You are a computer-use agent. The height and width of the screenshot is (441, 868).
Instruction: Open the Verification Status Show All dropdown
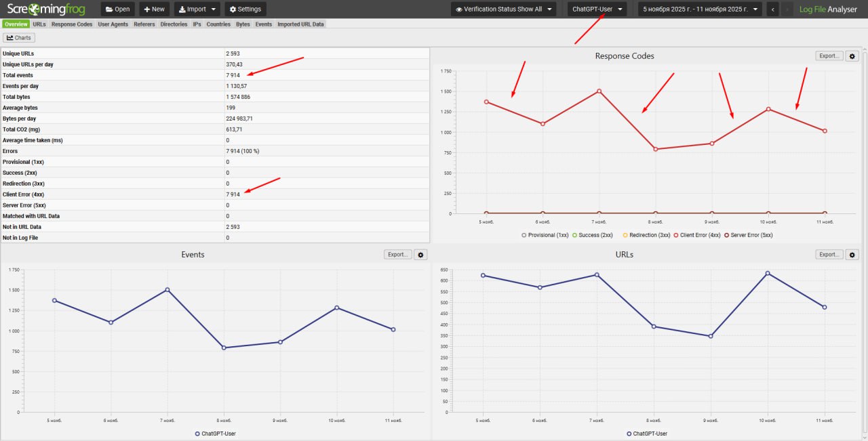coord(503,9)
